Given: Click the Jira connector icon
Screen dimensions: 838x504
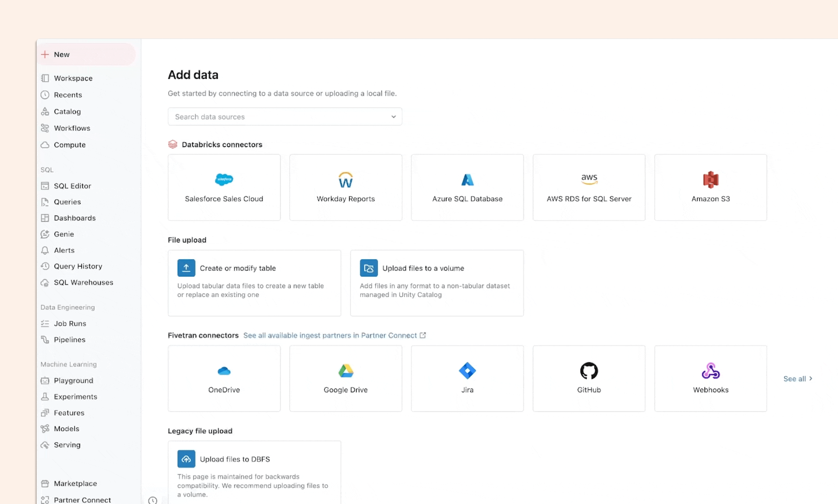Looking at the screenshot, I should tap(467, 371).
